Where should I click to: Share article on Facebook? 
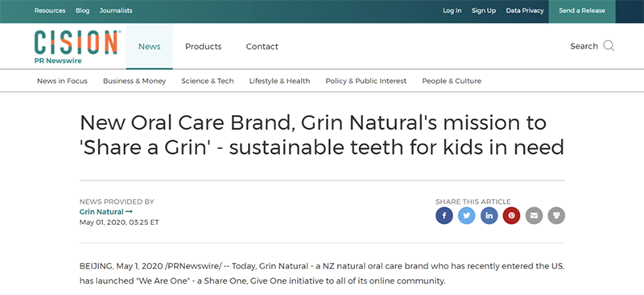(x=444, y=215)
